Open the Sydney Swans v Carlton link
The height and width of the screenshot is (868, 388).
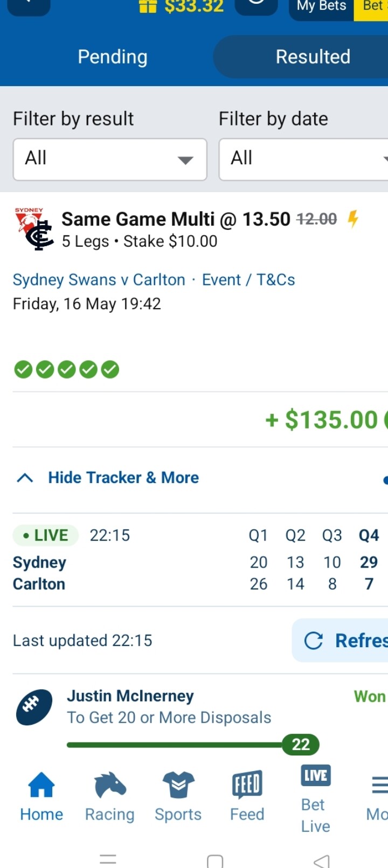(99, 280)
